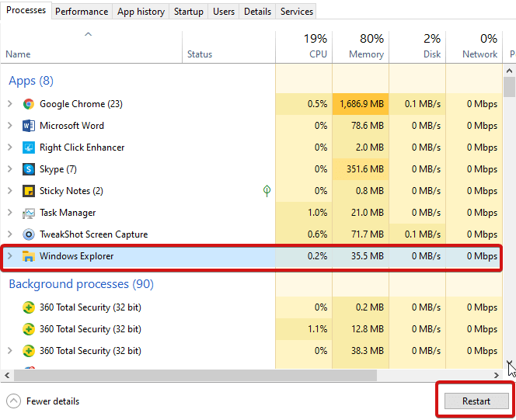Viewport: 516px width, 420px height.
Task: Sort processes by CPU column
Action: click(304, 47)
